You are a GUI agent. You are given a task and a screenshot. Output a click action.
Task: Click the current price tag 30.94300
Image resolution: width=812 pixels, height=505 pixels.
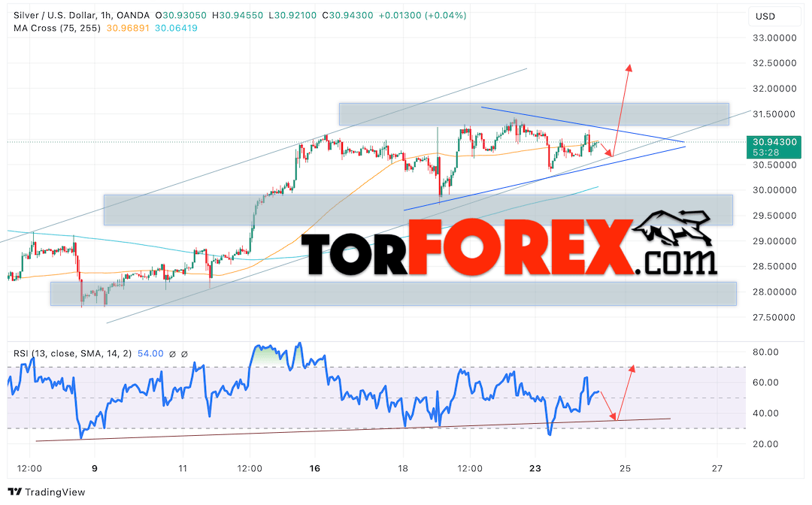(x=774, y=142)
